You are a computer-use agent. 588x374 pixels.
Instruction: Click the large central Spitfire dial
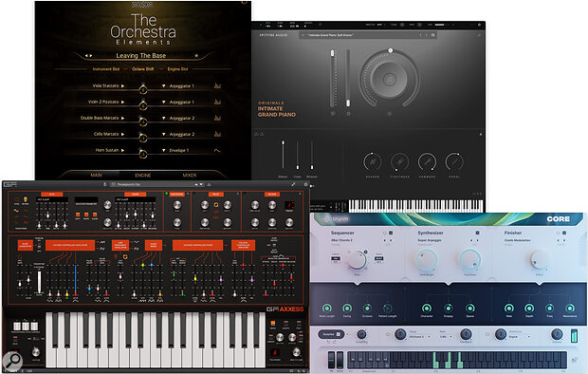click(389, 79)
